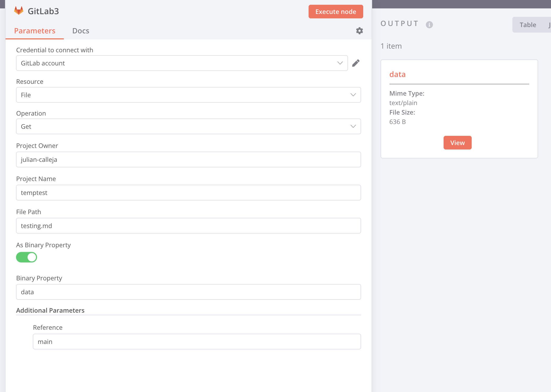Viewport: 551px width, 392px height.
Task: Click the GitLab3 node title
Action: point(43,11)
